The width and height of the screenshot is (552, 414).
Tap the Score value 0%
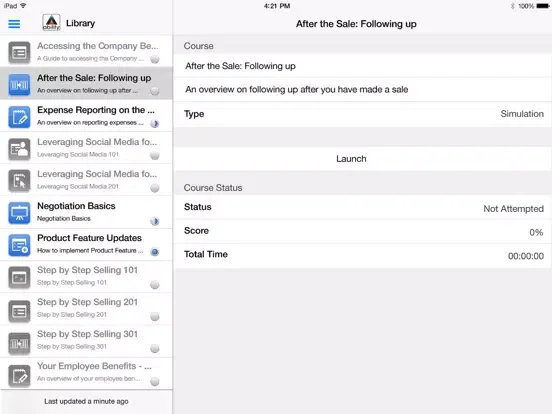point(536,232)
